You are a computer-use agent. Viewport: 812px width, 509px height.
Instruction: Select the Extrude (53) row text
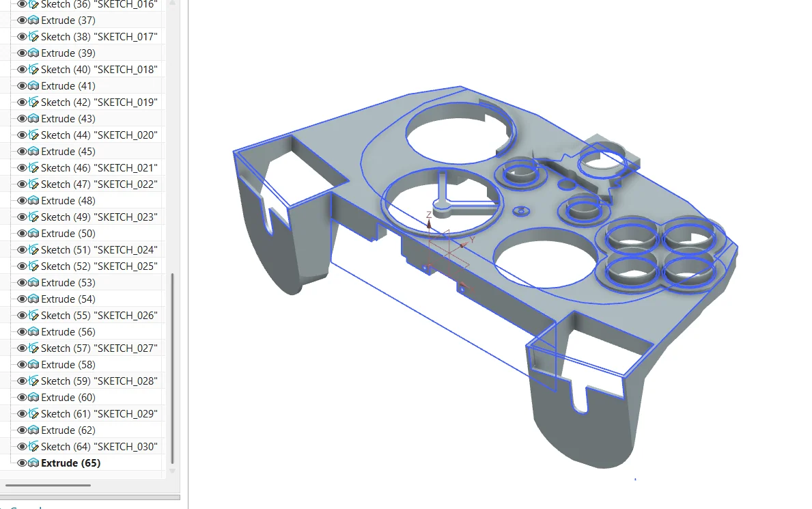[x=68, y=282]
